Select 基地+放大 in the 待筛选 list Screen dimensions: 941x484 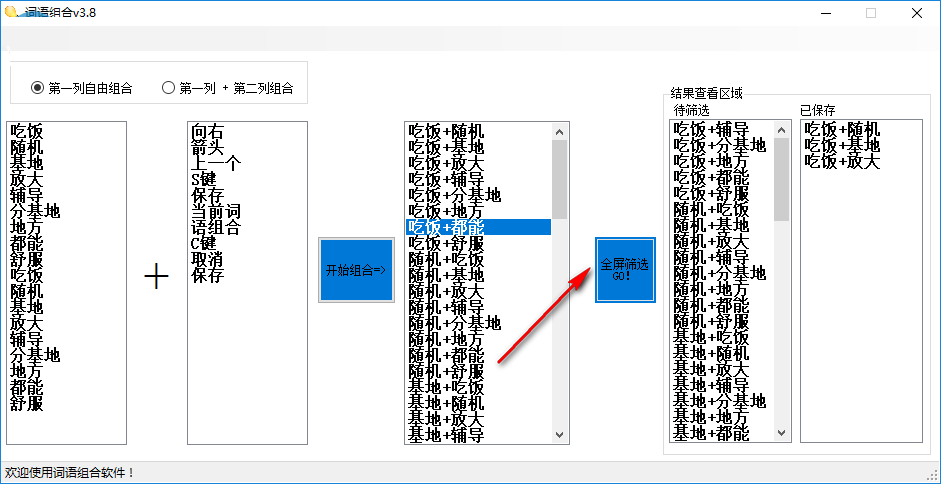[x=711, y=369]
